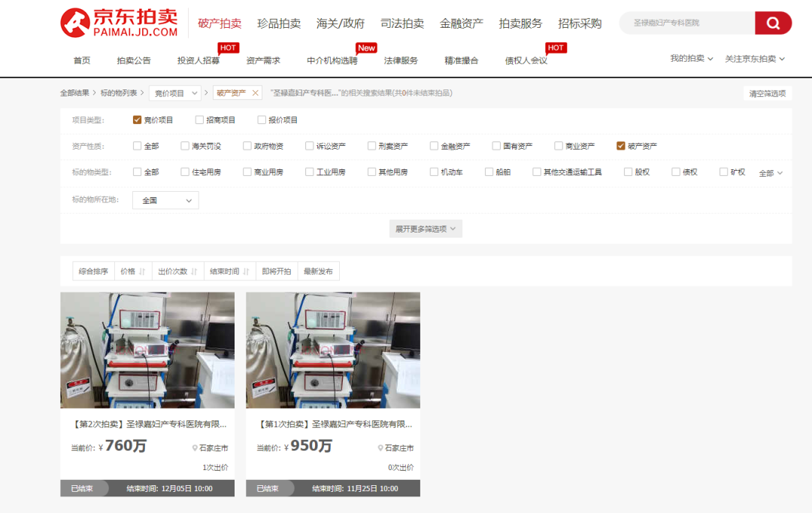Check the 商业资产 checkbox
The image size is (812, 513).
(x=558, y=146)
